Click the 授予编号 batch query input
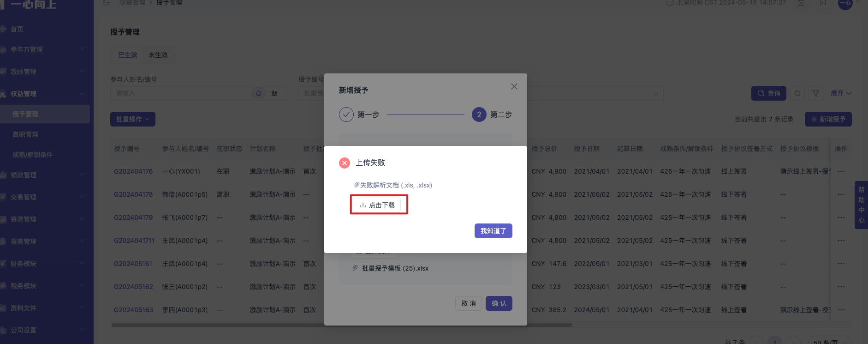868x344 pixels. pos(312,93)
